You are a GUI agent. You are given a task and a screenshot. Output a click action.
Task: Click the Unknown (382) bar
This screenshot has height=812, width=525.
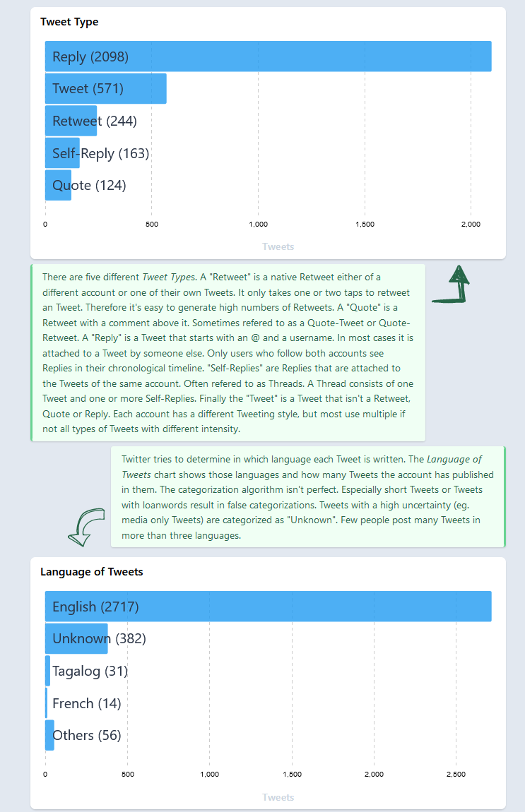tap(76, 638)
